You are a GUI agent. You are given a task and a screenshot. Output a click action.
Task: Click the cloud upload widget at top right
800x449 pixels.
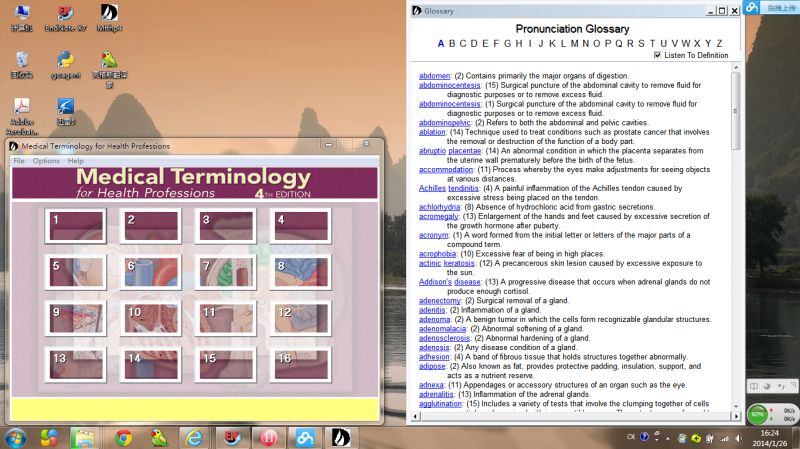click(x=771, y=7)
